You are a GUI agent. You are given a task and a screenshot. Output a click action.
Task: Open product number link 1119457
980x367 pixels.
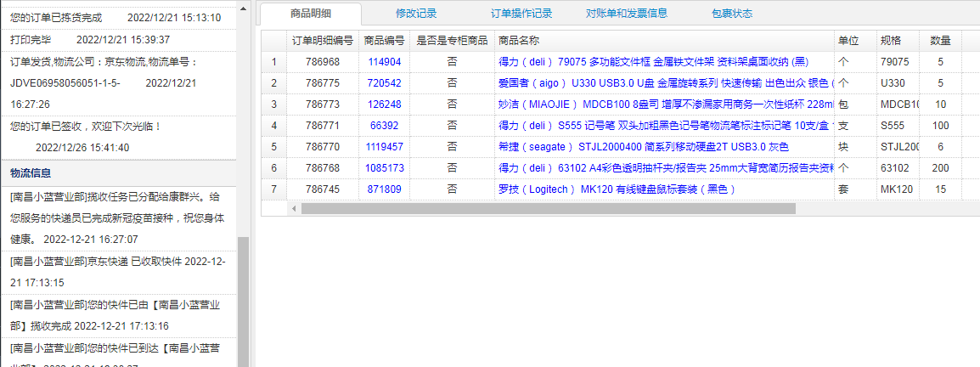pyautogui.click(x=385, y=147)
